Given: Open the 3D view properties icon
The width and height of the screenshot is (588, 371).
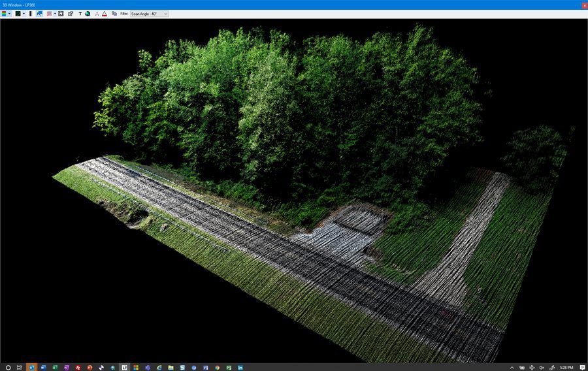Looking at the screenshot, I should point(70,14).
